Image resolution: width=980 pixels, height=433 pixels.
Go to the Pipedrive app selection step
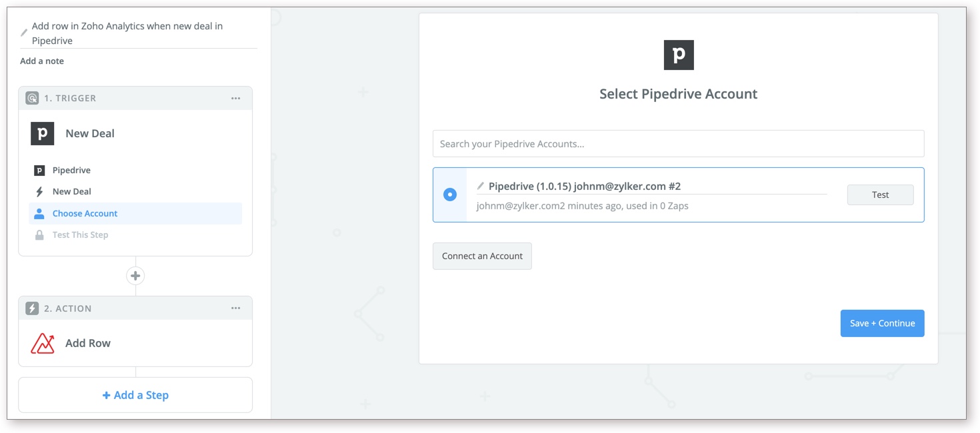(71, 171)
